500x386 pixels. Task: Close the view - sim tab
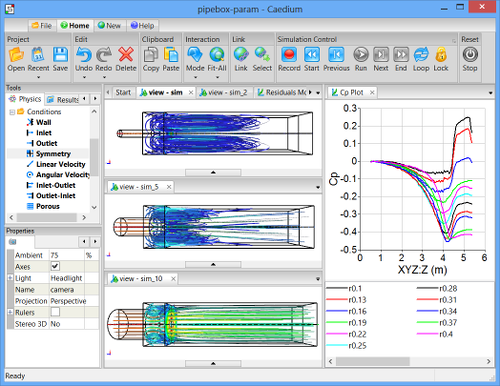[x=191, y=93]
